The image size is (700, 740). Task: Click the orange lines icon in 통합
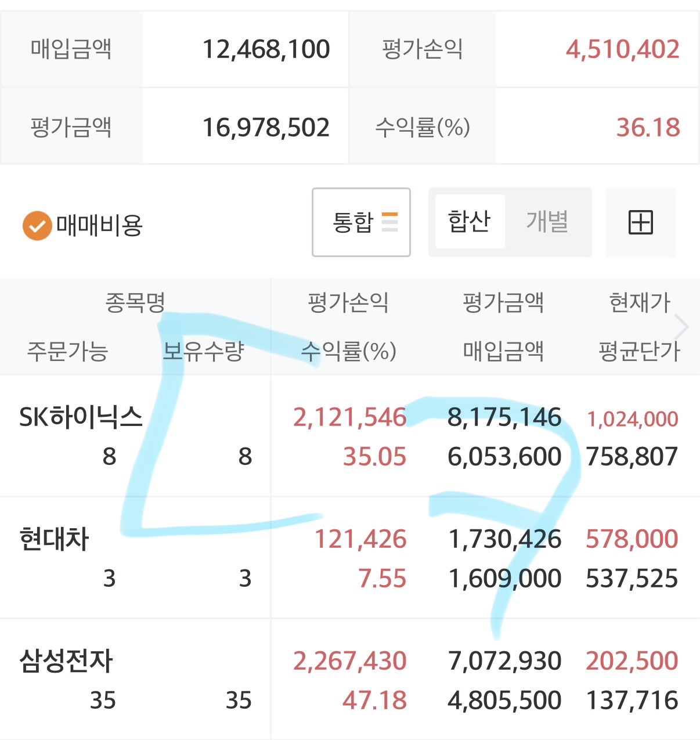(389, 222)
